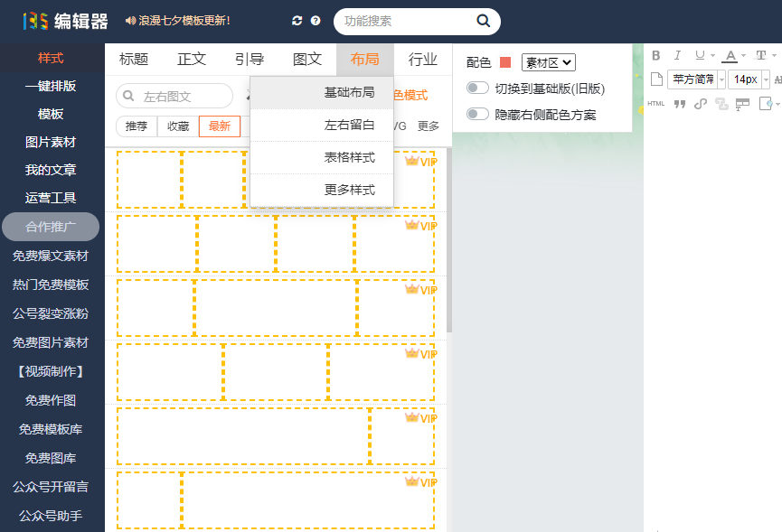Apply underline formatting
Viewport: 782px width, 532px height.
pyautogui.click(x=700, y=55)
